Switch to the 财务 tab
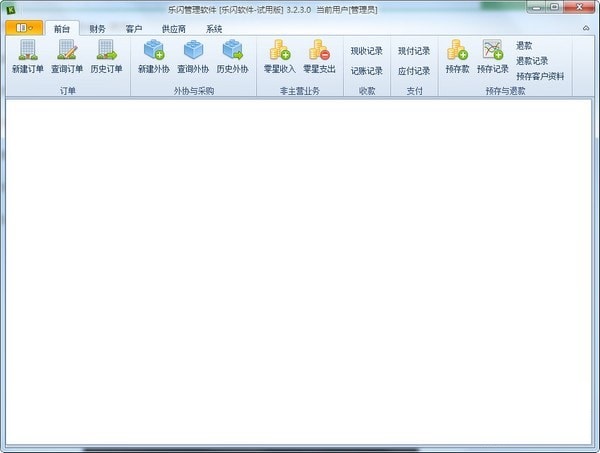This screenshot has height=453, width=600. [97, 29]
